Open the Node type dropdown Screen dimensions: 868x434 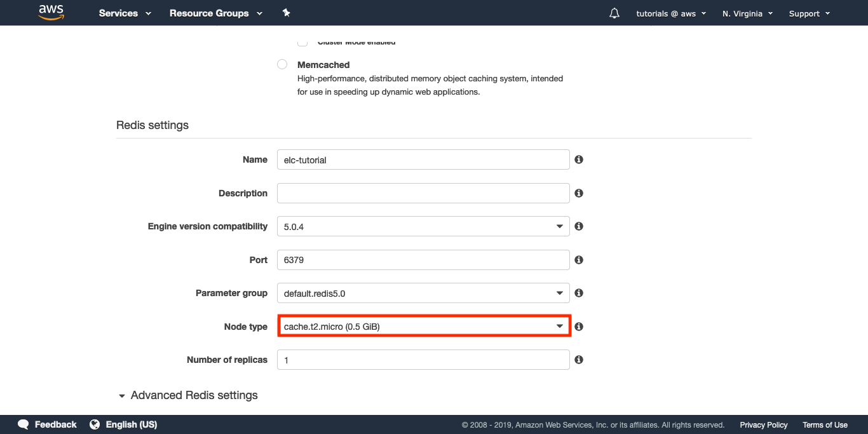pos(423,327)
